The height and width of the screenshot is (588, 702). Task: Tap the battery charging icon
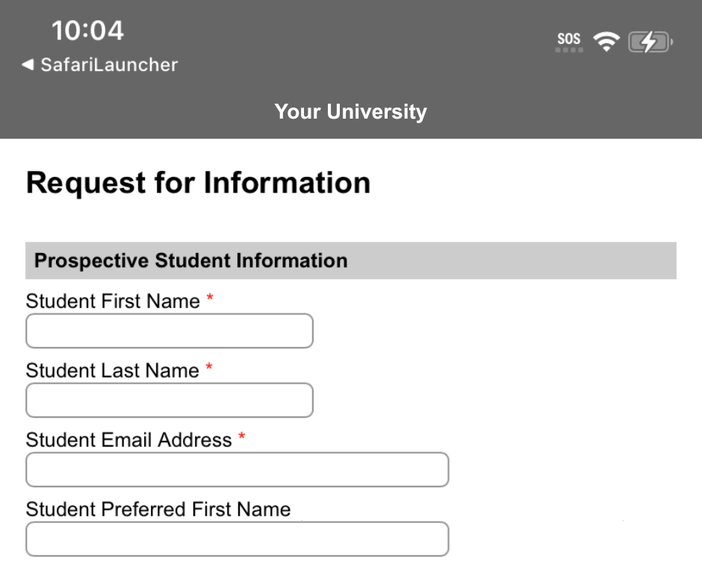(x=649, y=42)
